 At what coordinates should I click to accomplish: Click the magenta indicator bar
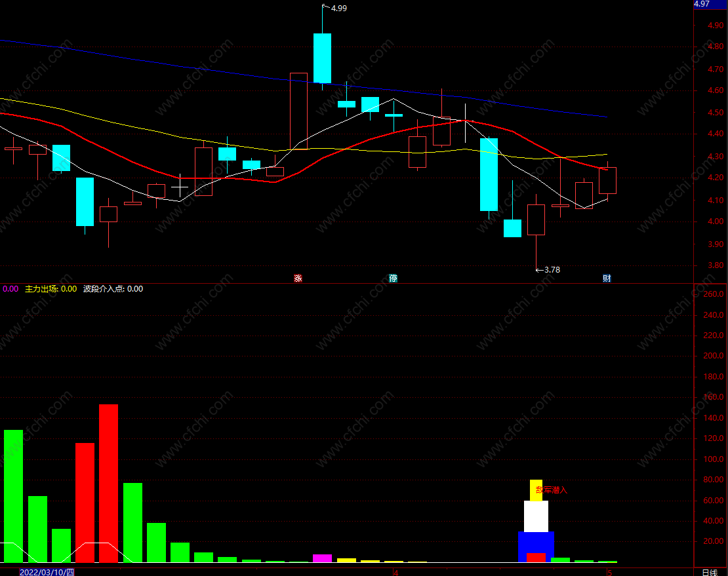coord(322,558)
